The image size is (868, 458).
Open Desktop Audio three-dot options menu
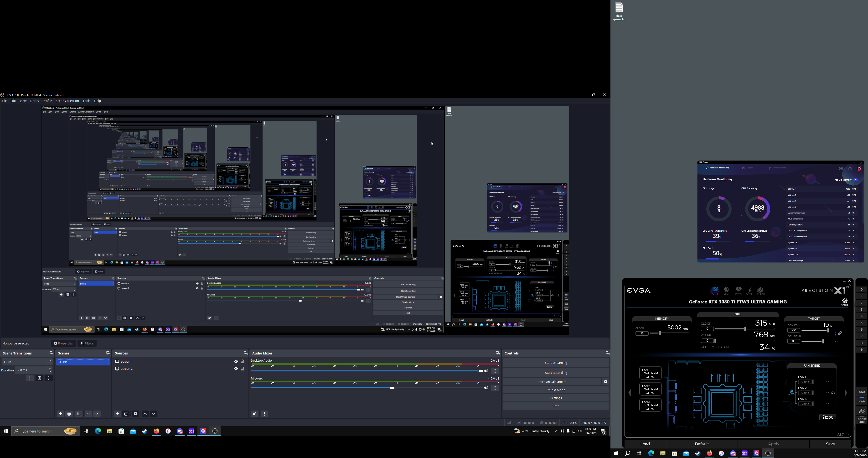pos(495,371)
